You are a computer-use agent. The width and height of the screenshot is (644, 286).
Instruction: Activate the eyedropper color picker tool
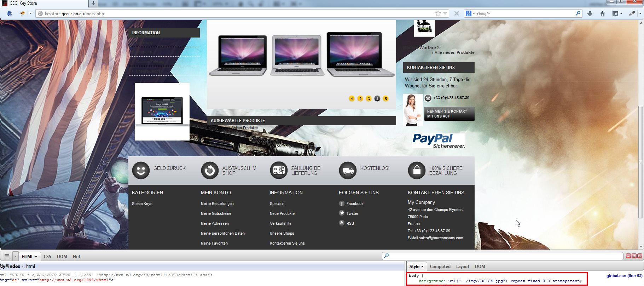[632, 13]
